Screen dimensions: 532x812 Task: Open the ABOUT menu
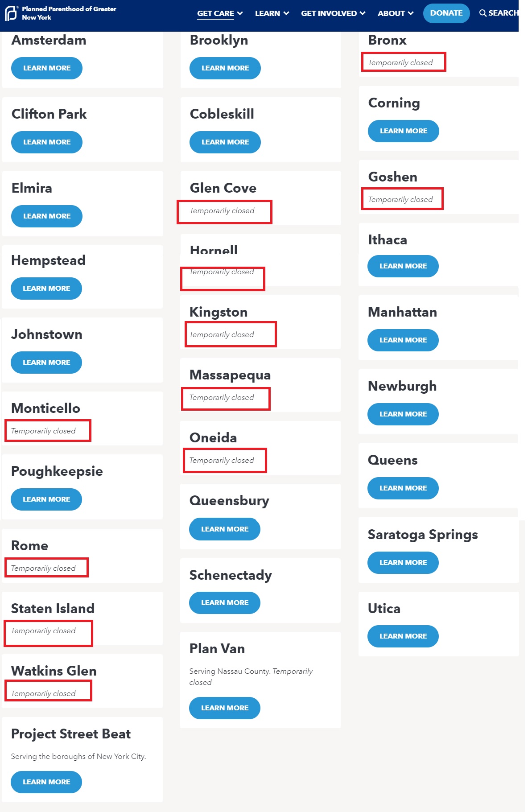click(396, 13)
